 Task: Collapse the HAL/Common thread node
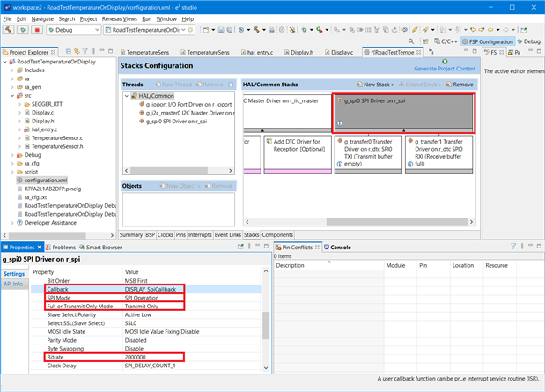coord(129,95)
